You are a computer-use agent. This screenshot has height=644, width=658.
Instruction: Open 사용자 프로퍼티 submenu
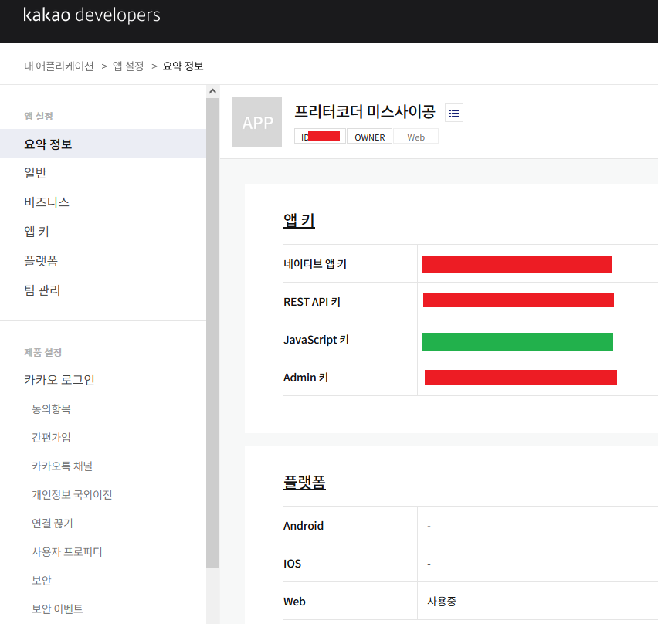pyautogui.click(x=67, y=551)
